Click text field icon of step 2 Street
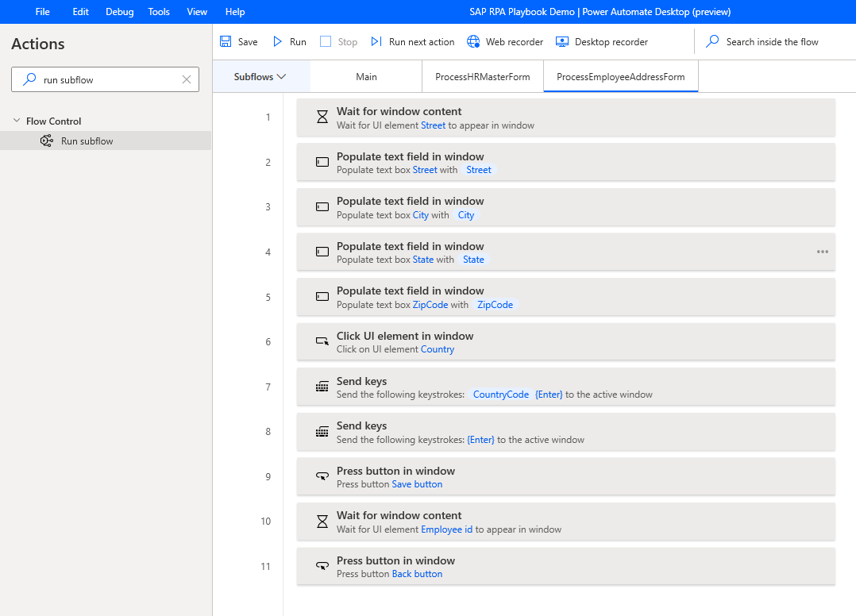 pos(322,162)
